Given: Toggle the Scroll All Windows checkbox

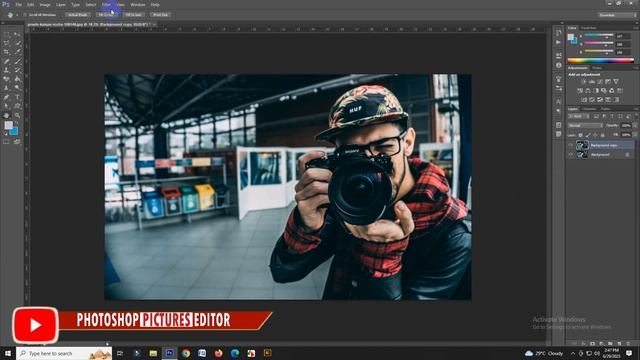Looking at the screenshot, I should click(25, 15).
